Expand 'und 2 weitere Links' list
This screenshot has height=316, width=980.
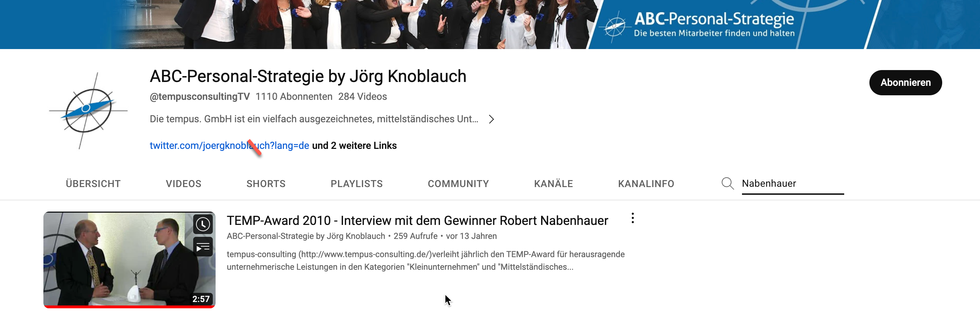click(354, 145)
